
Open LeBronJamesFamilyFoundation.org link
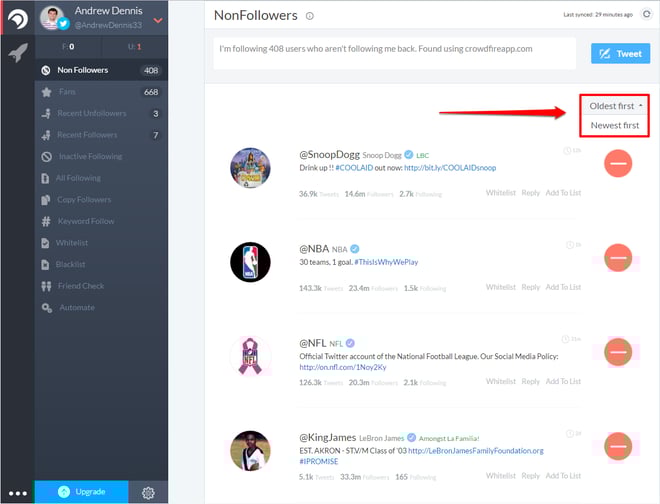tap(476, 451)
